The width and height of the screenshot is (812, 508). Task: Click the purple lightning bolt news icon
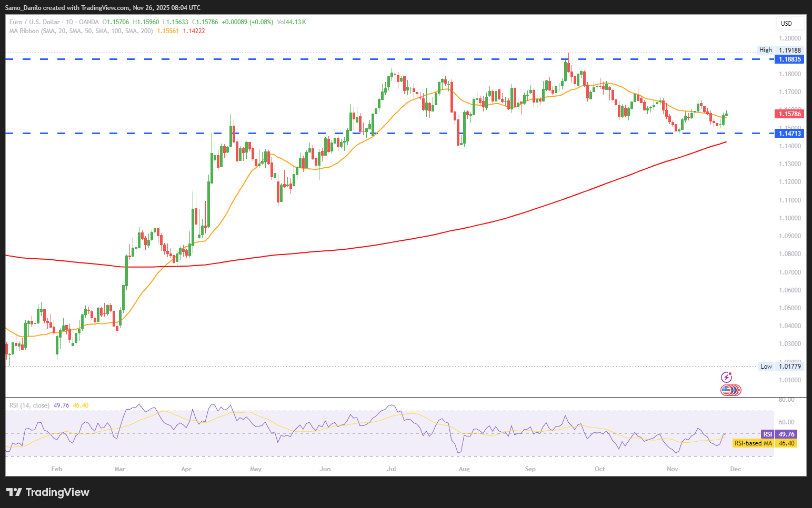tap(726, 377)
